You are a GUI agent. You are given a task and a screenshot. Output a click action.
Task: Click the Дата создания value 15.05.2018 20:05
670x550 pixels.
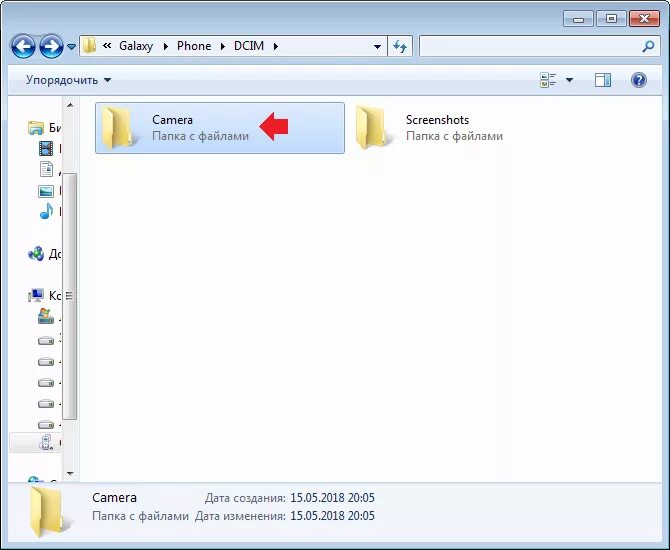click(x=332, y=498)
